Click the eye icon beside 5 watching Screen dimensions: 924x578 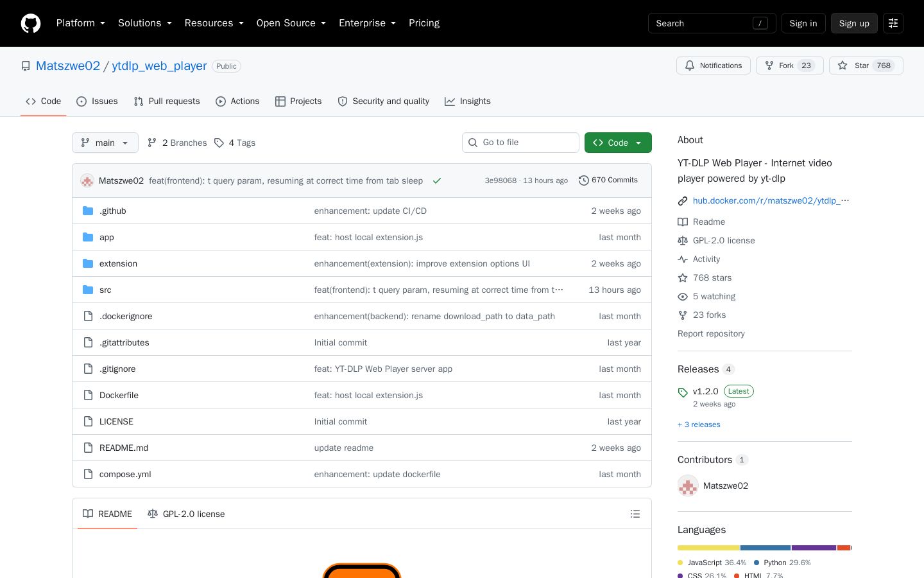point(683,297)
